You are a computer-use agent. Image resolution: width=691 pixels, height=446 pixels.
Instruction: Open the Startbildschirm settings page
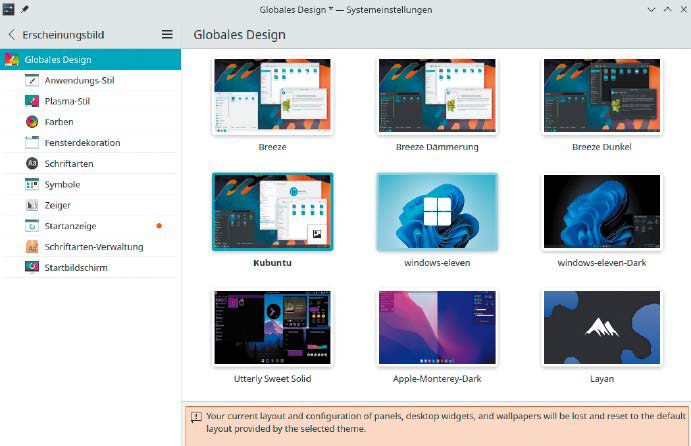[90, 267]
